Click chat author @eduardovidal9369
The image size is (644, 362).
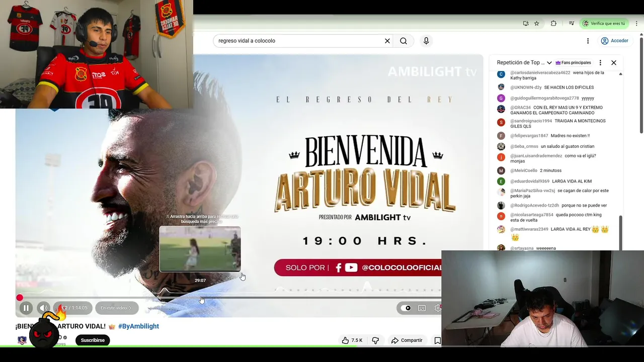tap(530, 182)
